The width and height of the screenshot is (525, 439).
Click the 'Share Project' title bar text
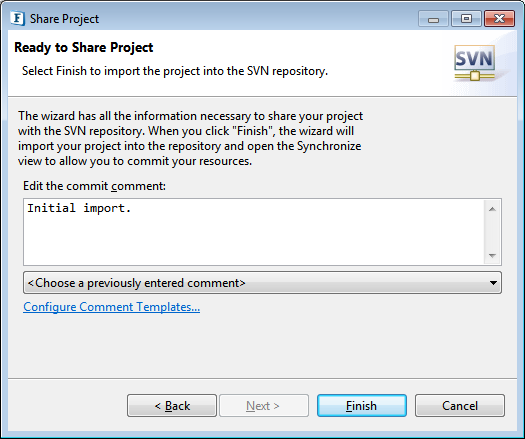point(64,19)
